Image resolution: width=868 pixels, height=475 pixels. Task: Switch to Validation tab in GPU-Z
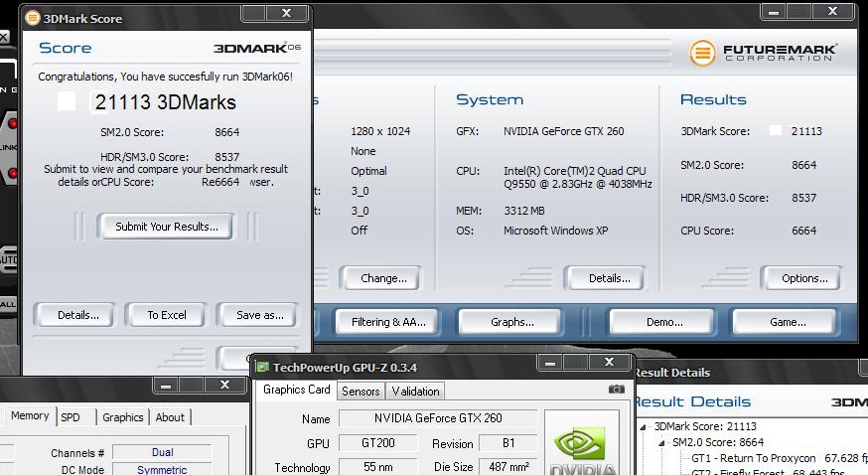coord(415,392)
